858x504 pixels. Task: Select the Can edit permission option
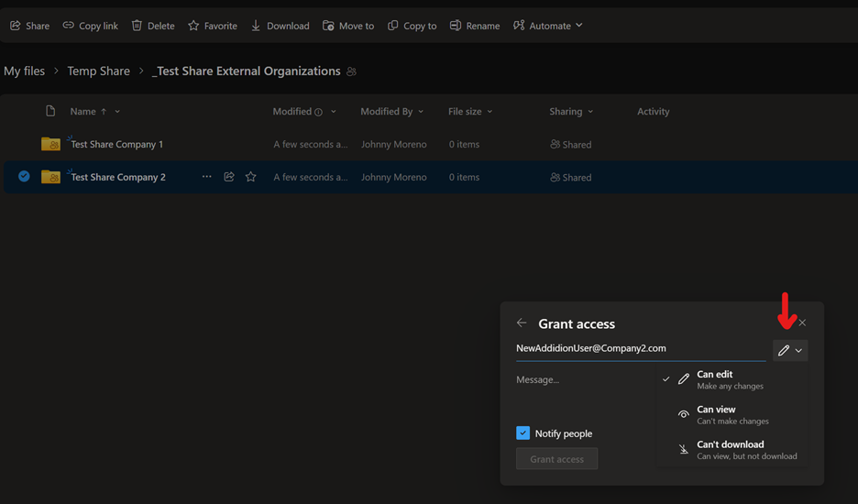click(731, 379)
